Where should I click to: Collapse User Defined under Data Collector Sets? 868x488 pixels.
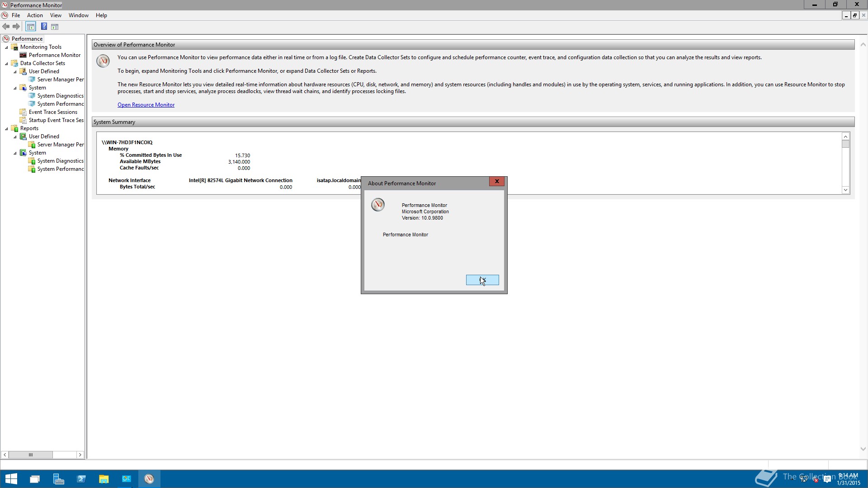[15, 72]
